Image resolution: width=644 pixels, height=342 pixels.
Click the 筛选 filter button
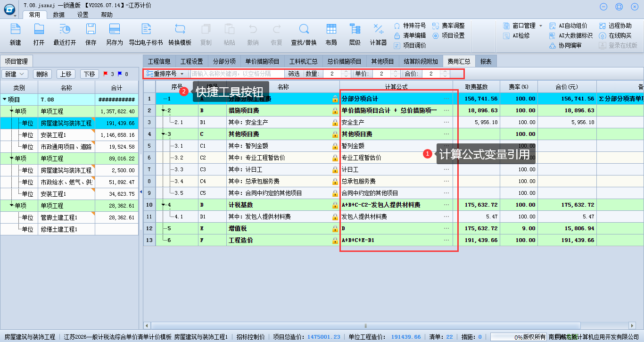294,74
